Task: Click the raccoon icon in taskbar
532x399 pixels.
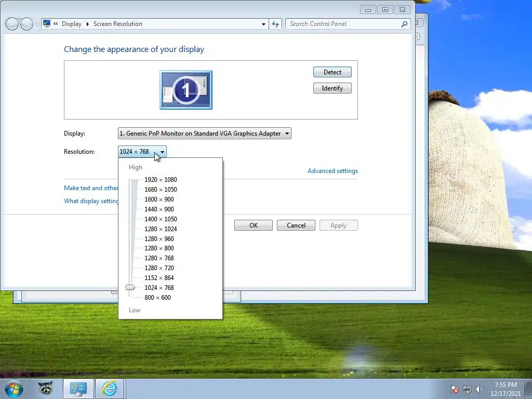Action: click(46, 389)
